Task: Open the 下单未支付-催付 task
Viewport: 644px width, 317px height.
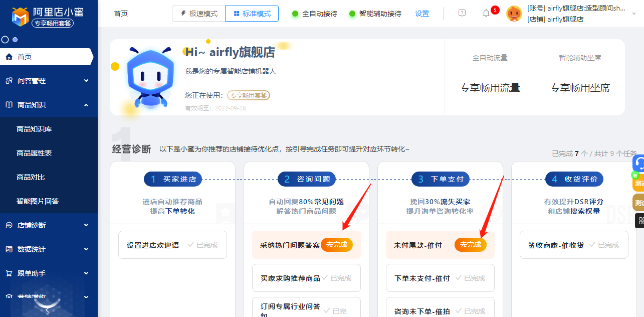Action: [x=440, y=278]
